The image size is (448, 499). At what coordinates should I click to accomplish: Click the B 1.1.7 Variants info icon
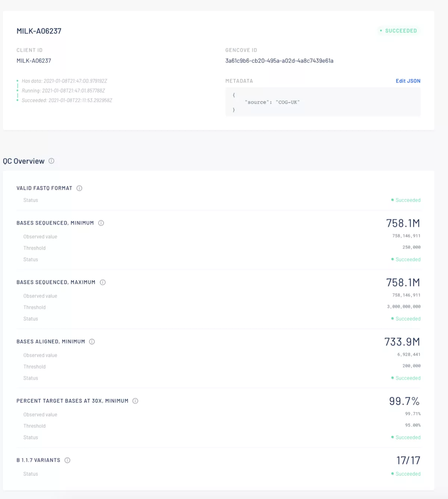(67, 460)
